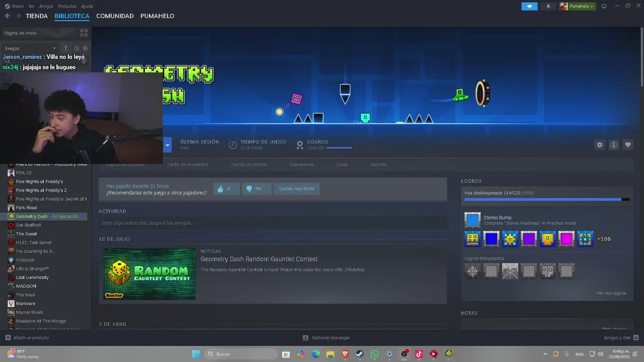Open Geometry Dash icon on the taskbar
The width and height of the screenshot is (644, 362).
point(448,354)
